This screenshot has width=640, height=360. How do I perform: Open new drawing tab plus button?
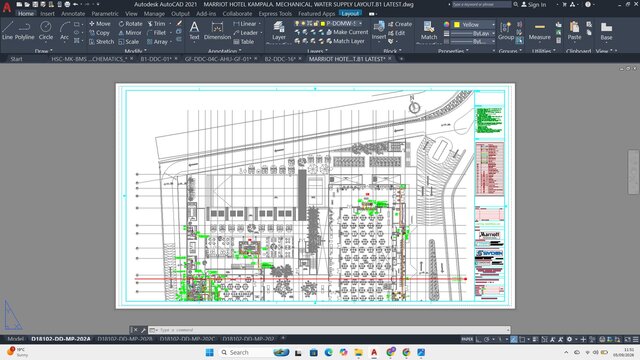401,59
